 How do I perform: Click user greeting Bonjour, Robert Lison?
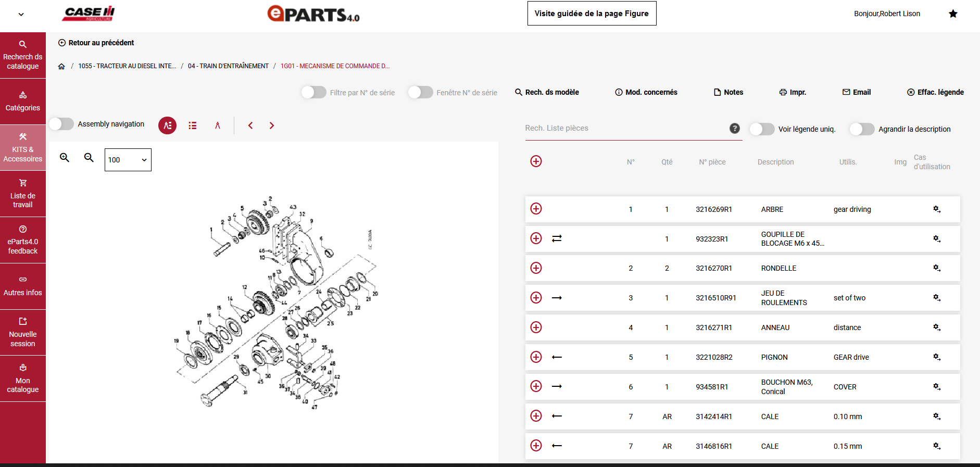pyautogui.click(x=887, y=14)
